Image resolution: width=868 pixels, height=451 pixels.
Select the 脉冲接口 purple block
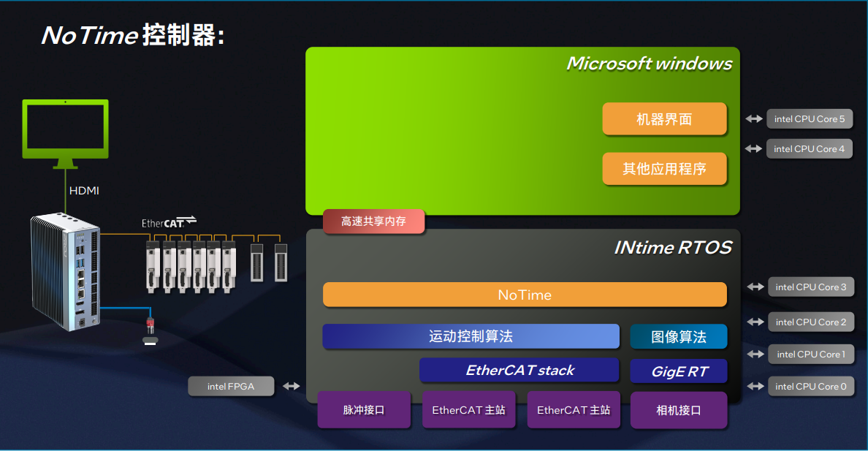tap(364, 410)
